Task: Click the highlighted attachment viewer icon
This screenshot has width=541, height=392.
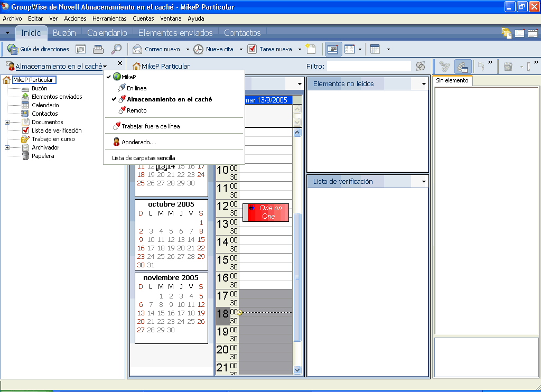Action: [463, 67]
